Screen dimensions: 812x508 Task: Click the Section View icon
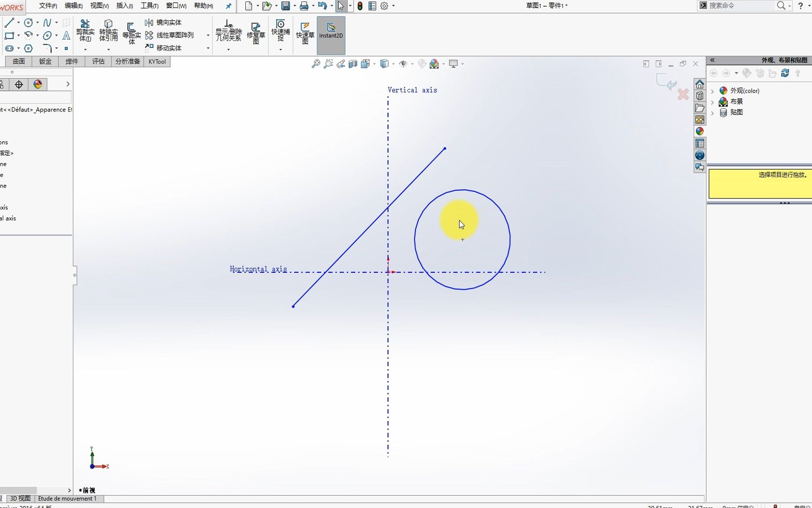coord(353,63)
